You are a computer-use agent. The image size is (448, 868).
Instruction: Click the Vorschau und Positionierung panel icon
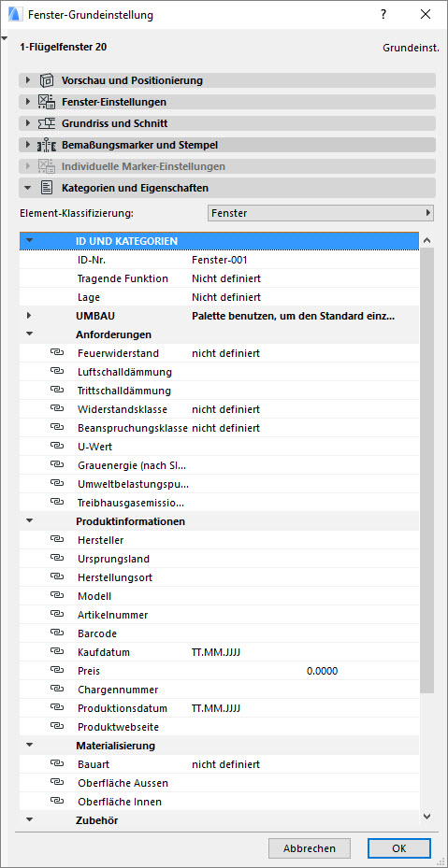pos(46,80)
